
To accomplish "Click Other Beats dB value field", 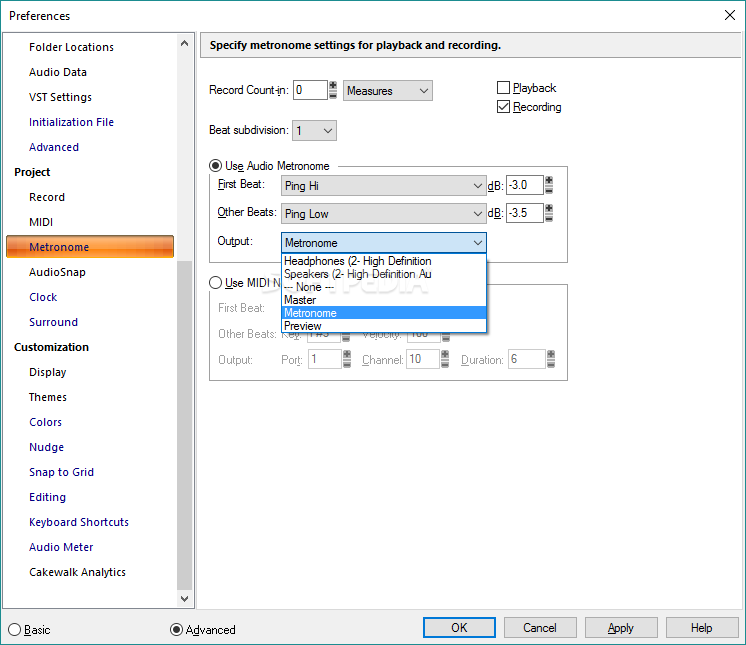I will (x=525, y=213).
